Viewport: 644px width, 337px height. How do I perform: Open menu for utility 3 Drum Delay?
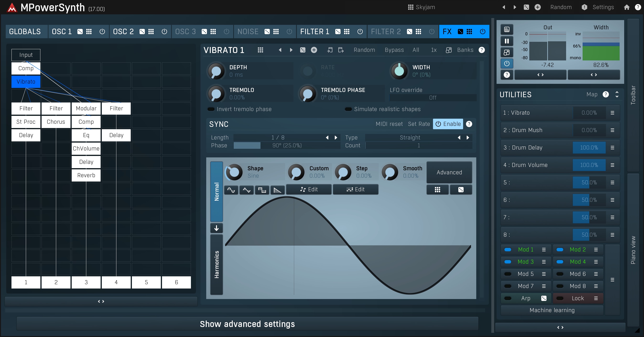[x=612, y=148]
